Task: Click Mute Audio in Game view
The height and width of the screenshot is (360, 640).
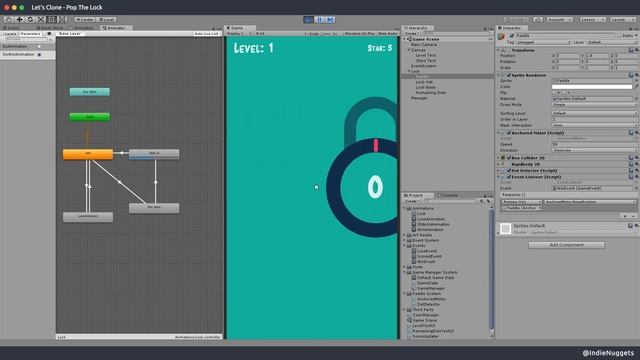Action: coord(387,33)
